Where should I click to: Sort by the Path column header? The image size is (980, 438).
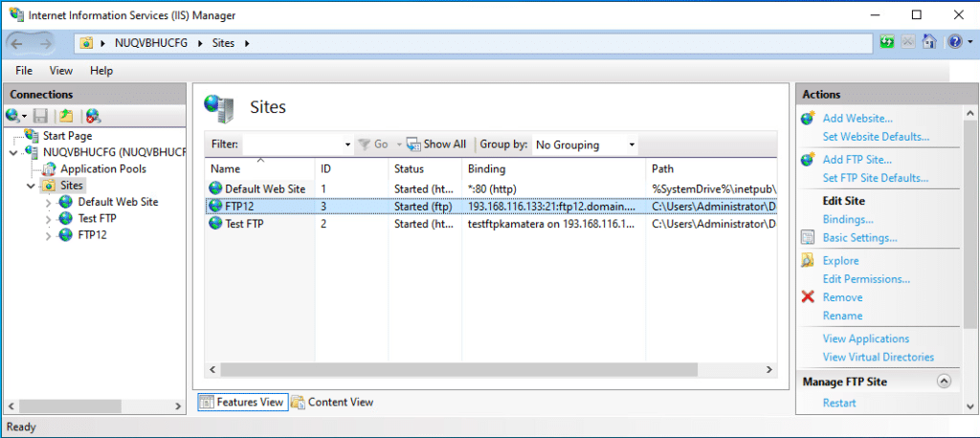(x=711, y=168)
